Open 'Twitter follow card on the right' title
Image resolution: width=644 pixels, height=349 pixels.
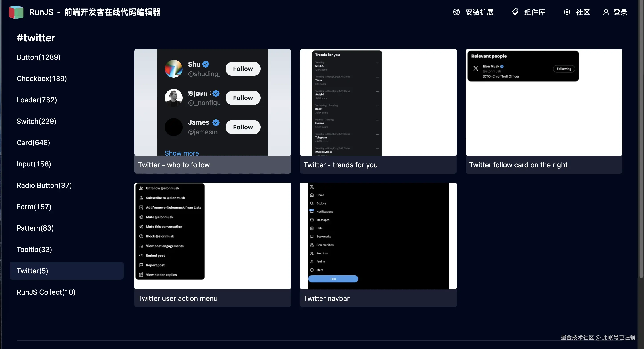pos(518,165)
